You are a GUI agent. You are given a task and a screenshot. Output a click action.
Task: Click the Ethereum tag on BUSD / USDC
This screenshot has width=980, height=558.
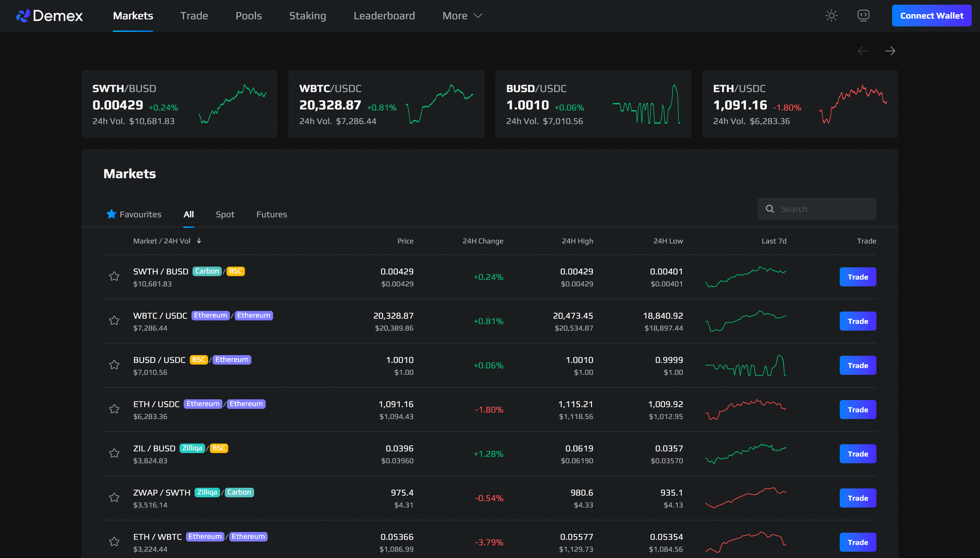click(x=232, y=360)
